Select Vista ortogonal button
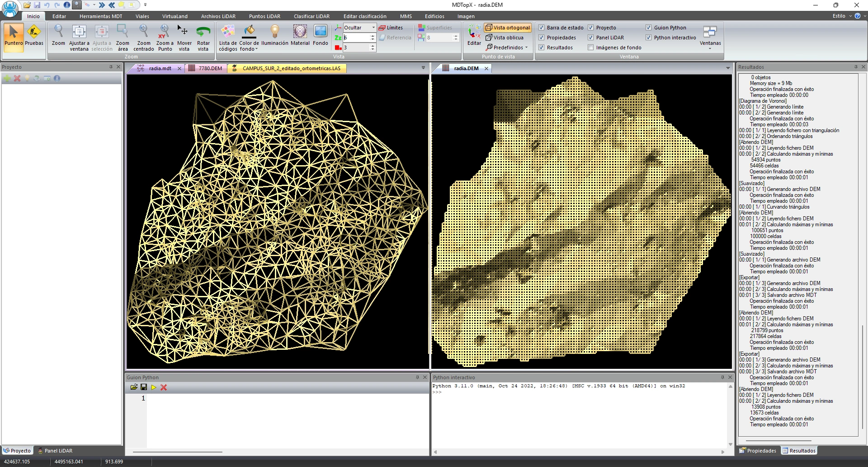 tap(508, 28)
